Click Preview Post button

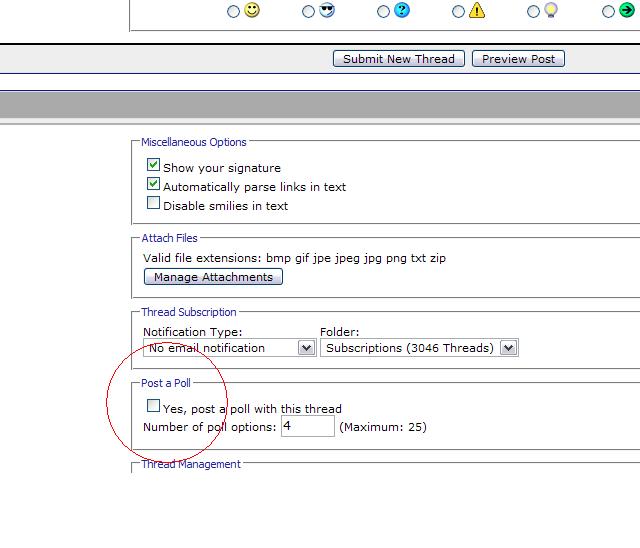[x=518, y=59]
